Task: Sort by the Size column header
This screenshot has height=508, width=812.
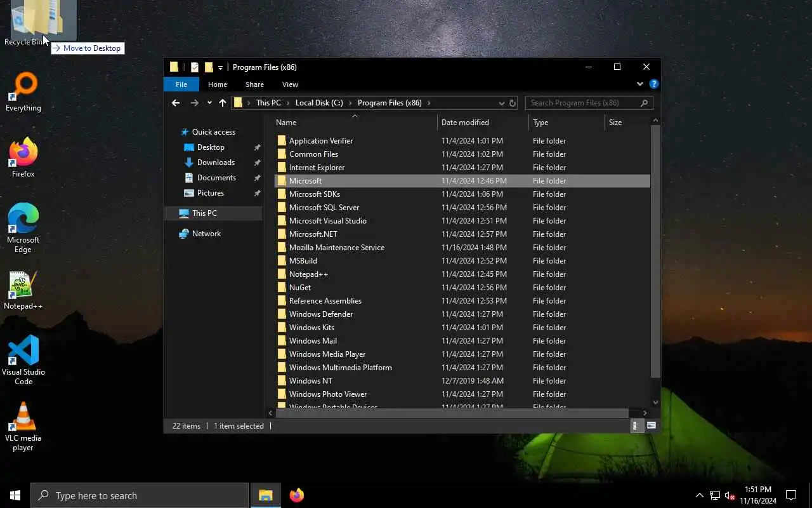Action: 627,123
